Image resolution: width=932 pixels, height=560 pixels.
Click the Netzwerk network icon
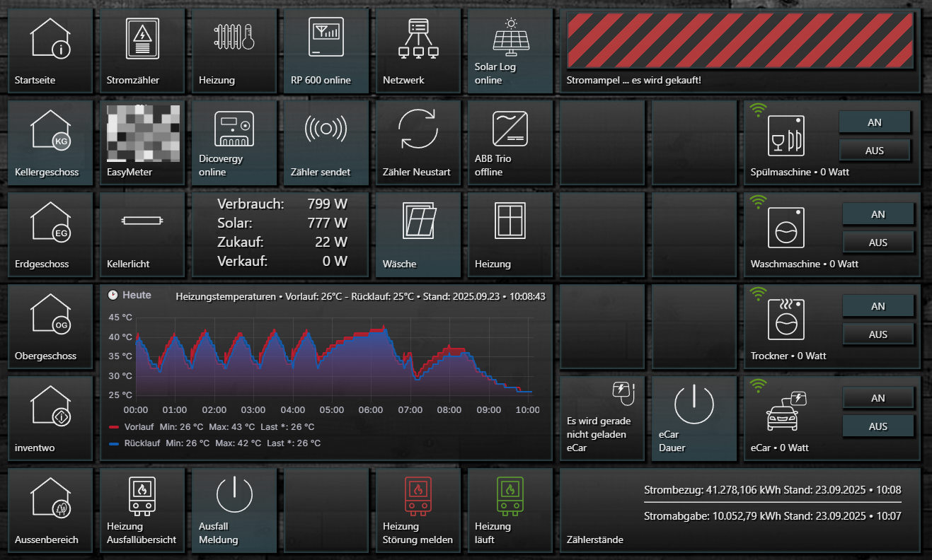(418, 39)
